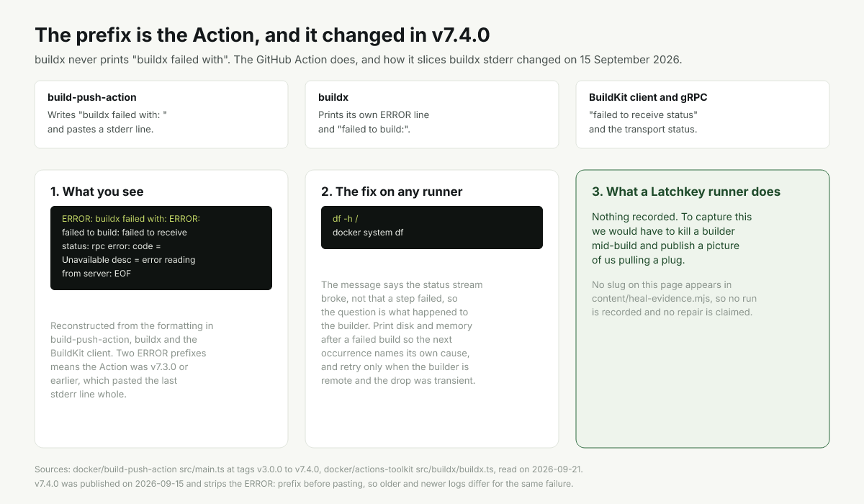Click 'Prints its own ERROR line' text
Image resolution: width=864 pixels, height=504 pixels.
374,115
